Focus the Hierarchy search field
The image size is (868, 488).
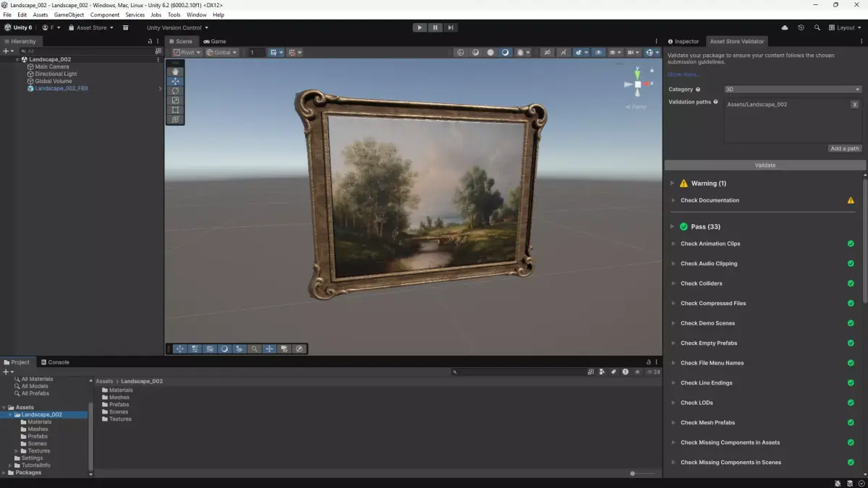(88, 51)
